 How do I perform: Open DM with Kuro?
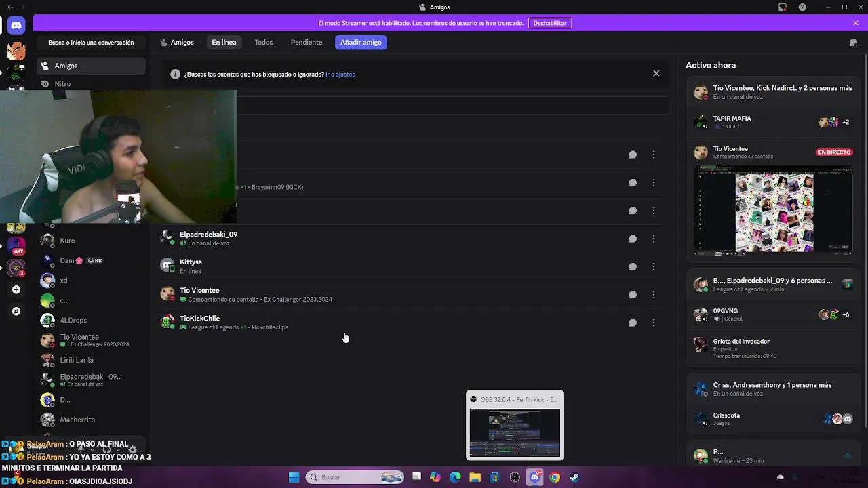pyautogui.click(x=91, y=241)
